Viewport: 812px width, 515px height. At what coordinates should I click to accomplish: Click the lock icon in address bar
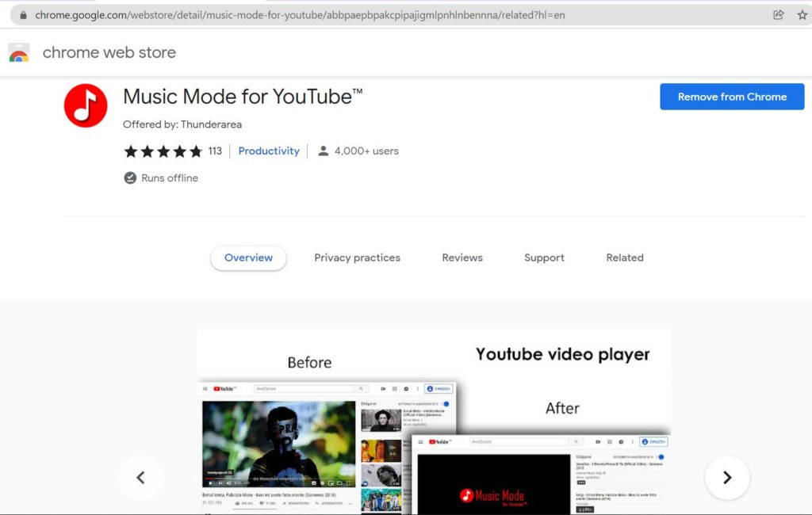pos(23,15)
